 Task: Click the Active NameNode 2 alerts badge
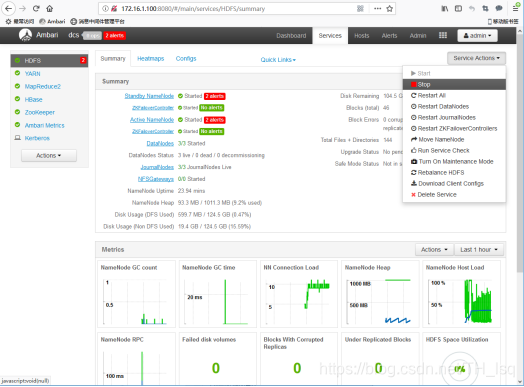point(215,120)
